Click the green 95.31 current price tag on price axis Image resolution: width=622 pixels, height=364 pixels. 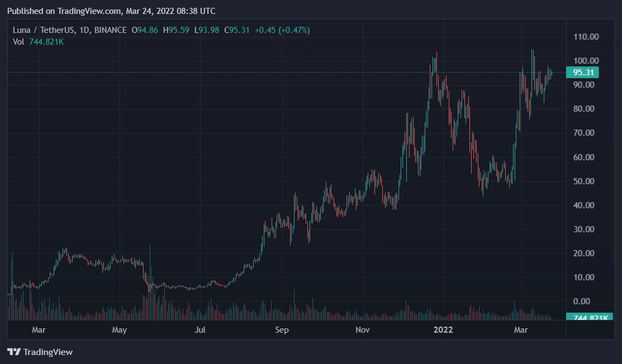(x=582, y=73)
